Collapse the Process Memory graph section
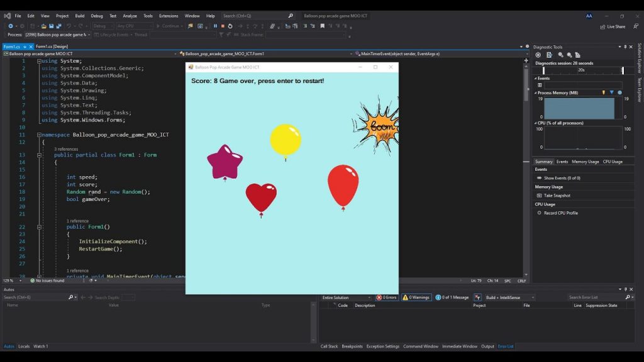 [536, 93]
